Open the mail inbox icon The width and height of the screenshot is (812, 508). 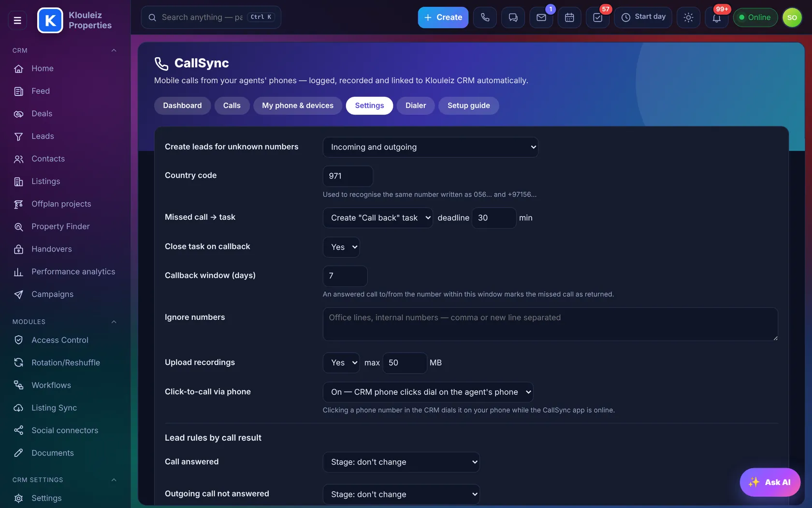541,17
